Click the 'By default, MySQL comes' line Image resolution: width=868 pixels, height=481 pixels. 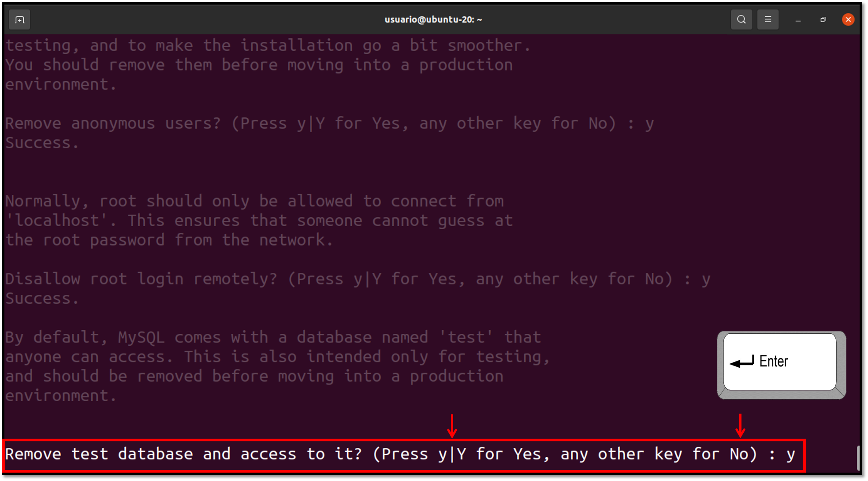click(x=273, y=338)
